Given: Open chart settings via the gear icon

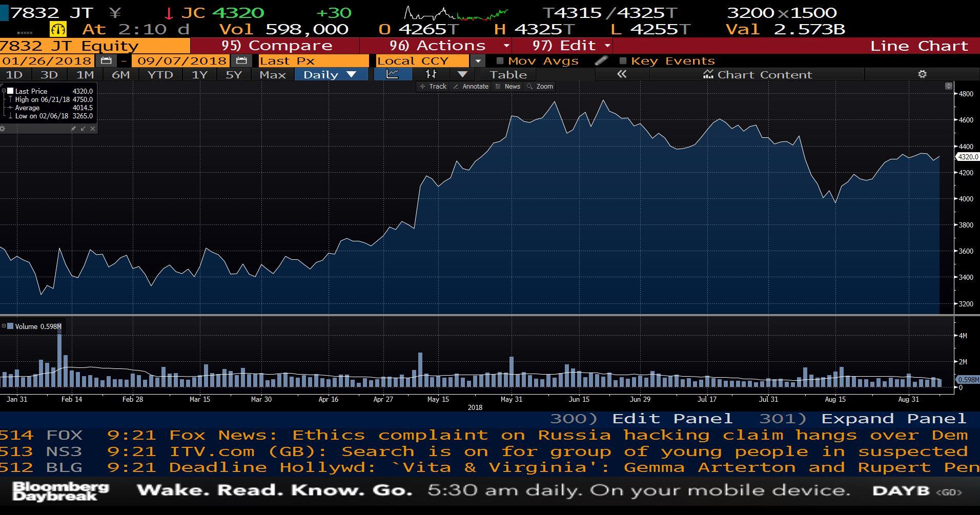Looking at the screenshot, I should click(x=922, y=74).
